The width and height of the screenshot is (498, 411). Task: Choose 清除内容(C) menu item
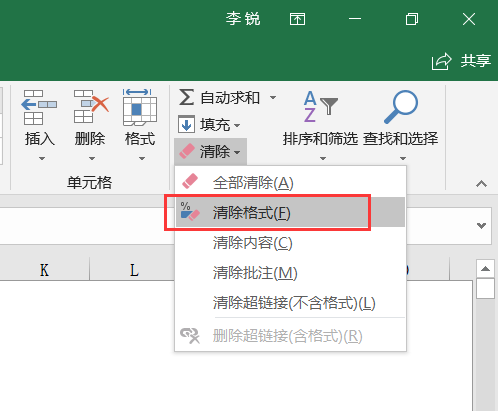point(290,242)
